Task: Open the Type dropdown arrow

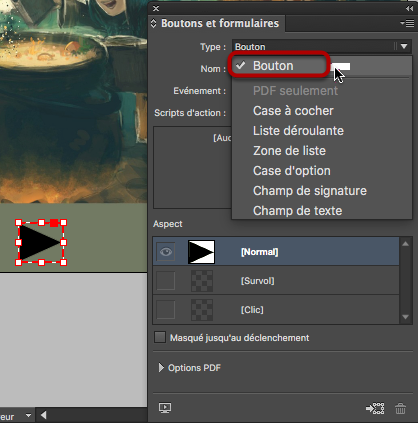Action: point(404,46)
